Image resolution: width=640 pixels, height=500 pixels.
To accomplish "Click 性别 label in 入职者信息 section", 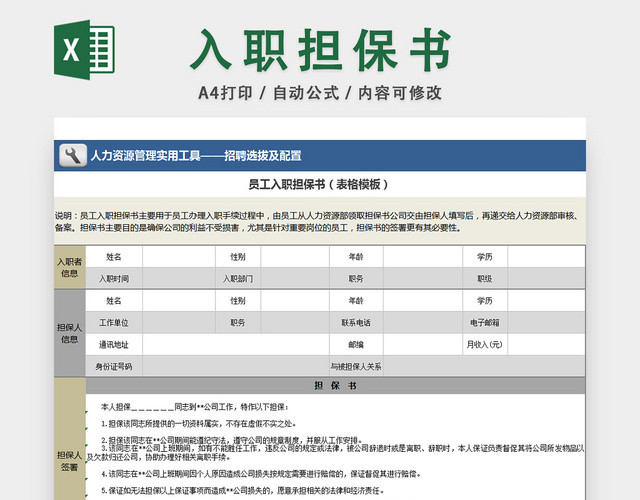I will click(x=238, y=257).
